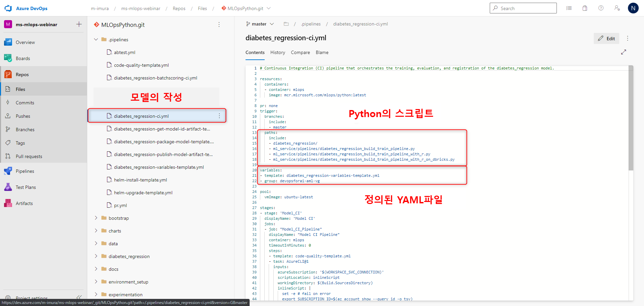Open the work items list icon in header
This screenshot has height=306, width=644.
tap(569, 8)
